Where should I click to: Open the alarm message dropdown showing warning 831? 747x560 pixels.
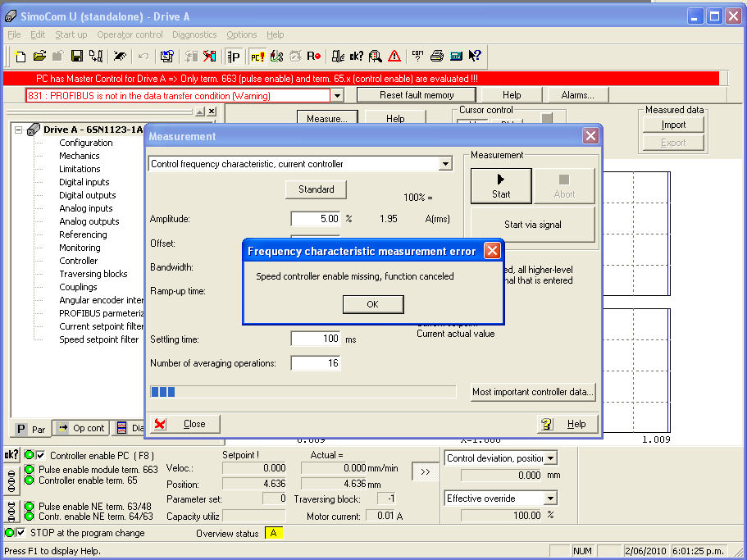point(337,95)
